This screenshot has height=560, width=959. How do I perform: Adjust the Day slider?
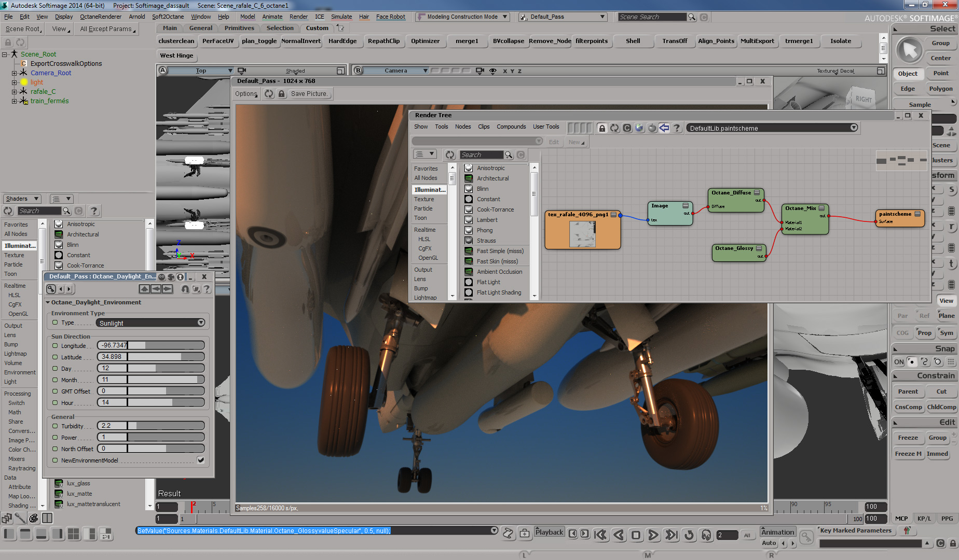pos(166,368)
